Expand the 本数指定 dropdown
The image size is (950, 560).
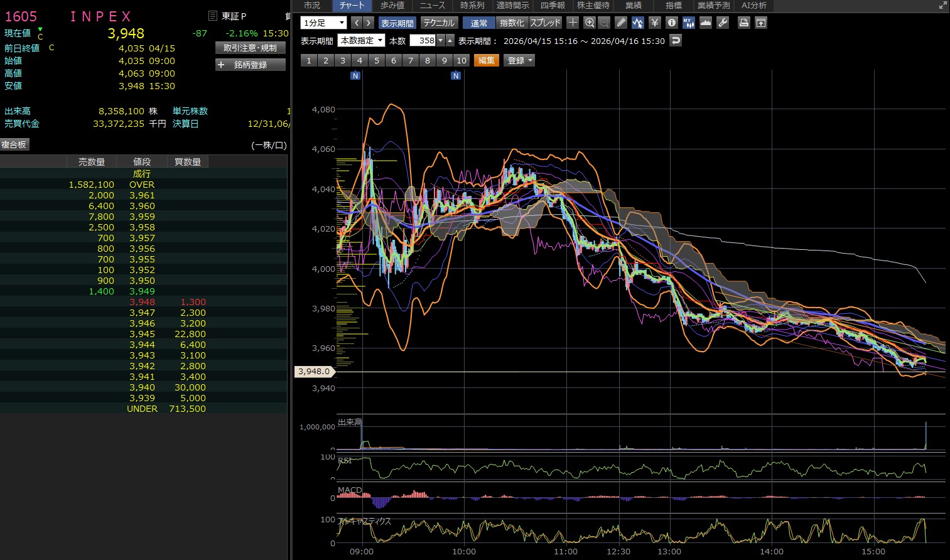click(x=362, y=41)
